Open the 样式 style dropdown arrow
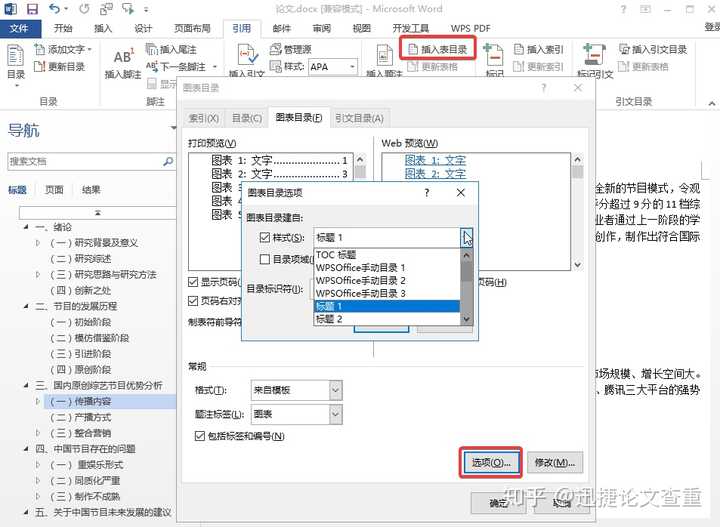 tap(467, 237)
